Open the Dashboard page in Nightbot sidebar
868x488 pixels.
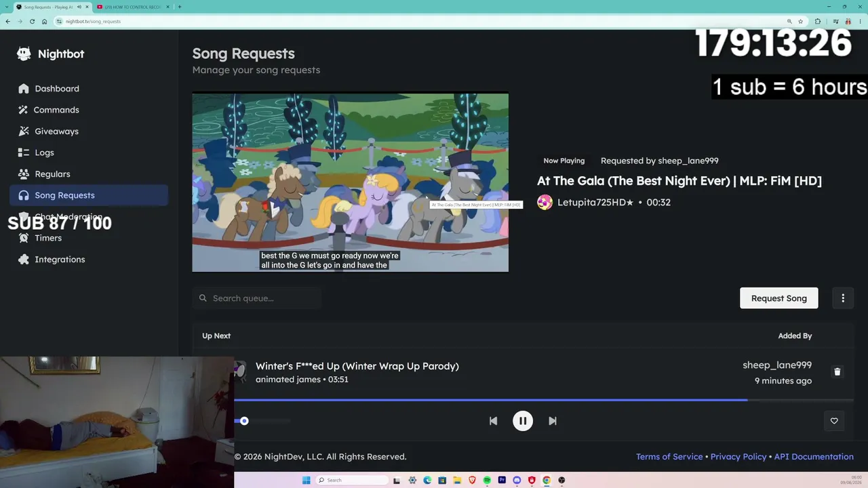pos(89,89)
